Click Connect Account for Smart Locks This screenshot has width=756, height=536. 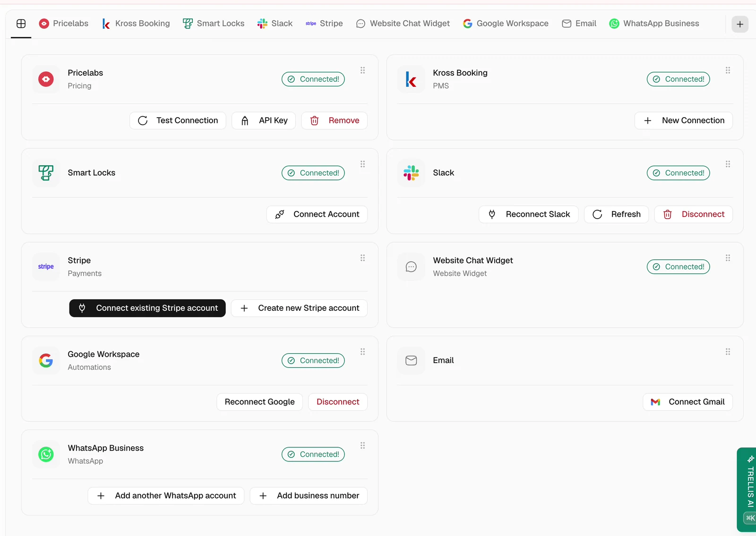pyautogui.click(x=317, y=214)
